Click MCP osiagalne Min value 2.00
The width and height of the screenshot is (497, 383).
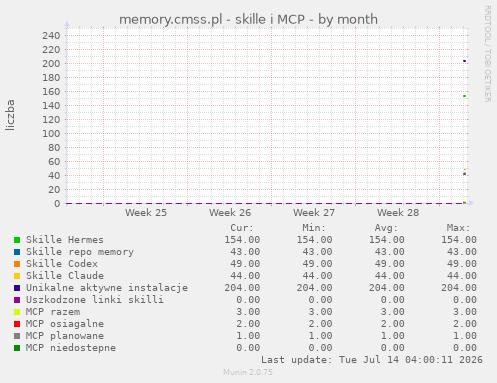pos(320,324)
